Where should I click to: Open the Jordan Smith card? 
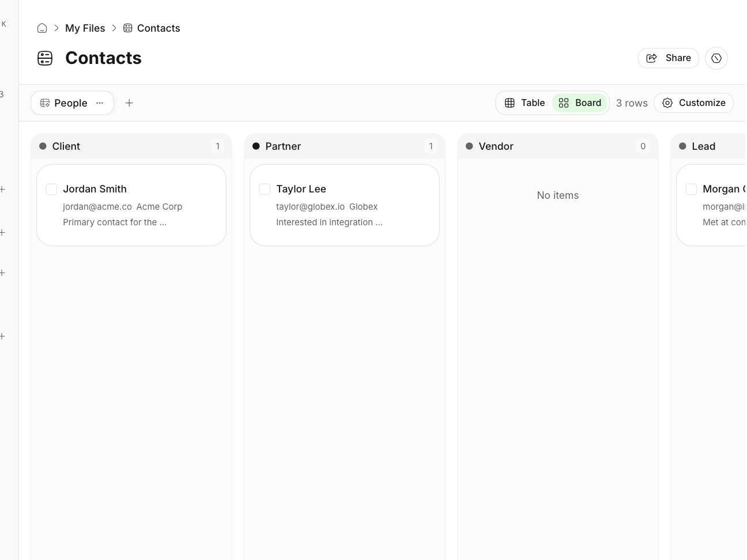coord(131,205)
